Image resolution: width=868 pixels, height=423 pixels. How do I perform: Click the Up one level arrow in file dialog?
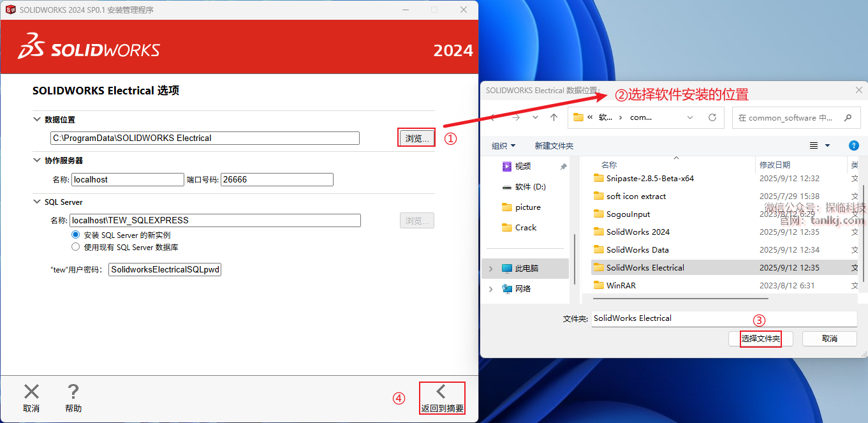pyautogui.click(x=554, y=117)
